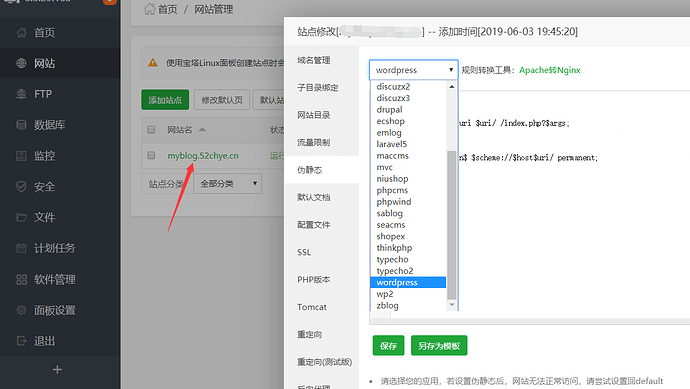Sort by 网站名 column arrow

pyautogui.click(x=202, y=129)
